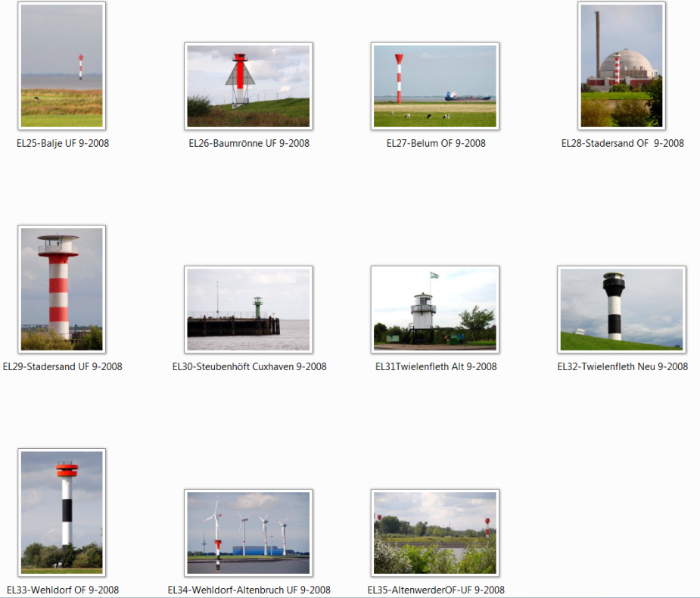Open the EL26-Baumrönne UF photo thumbnail

[248, 86]
